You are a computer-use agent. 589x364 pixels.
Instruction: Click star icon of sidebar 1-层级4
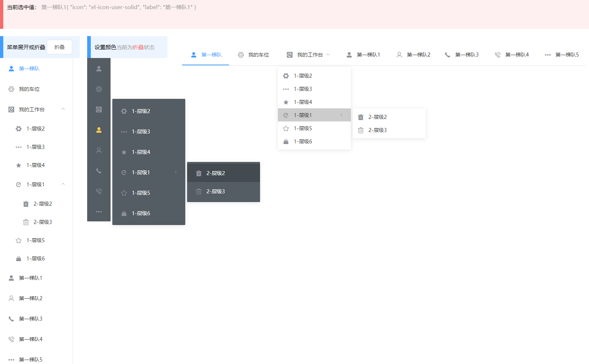[19, 165]
